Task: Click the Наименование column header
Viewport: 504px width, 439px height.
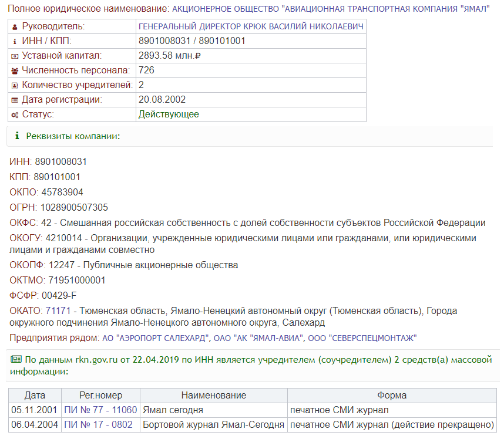Action: 214,396
